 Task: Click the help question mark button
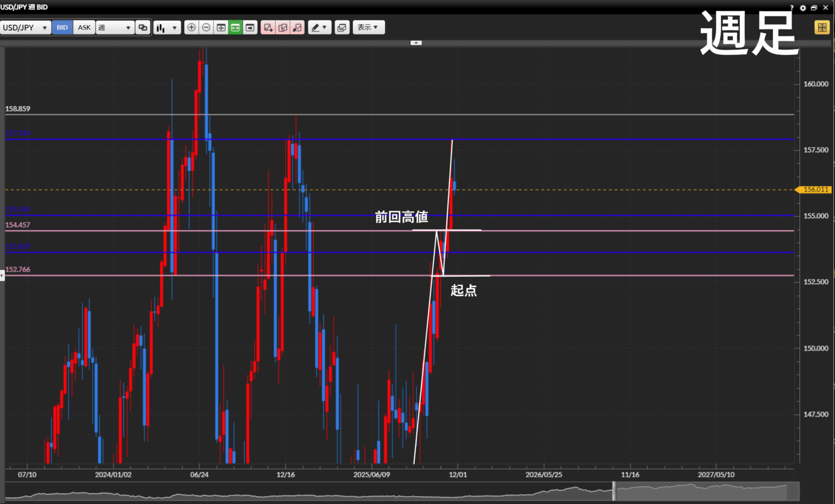792,8
